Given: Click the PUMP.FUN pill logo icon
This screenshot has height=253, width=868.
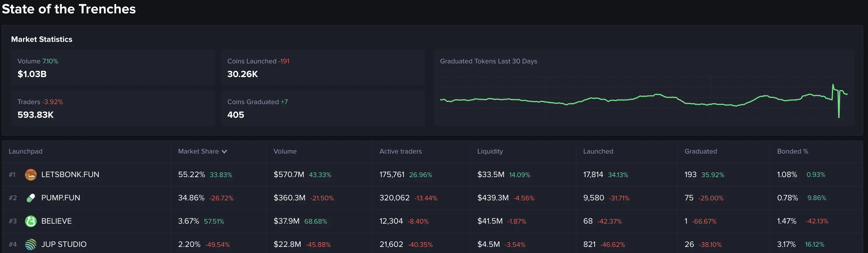Looking at the screenshot, I should (31, 198).
